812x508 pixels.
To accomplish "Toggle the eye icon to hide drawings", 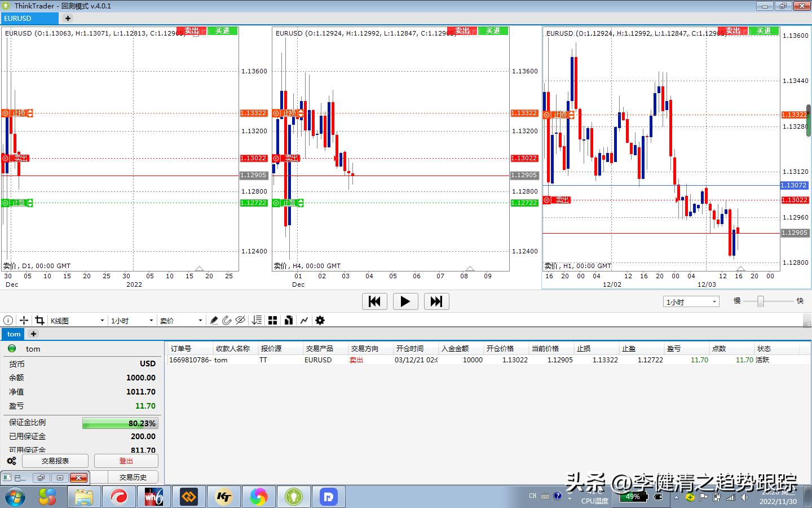I will [240, 320].
